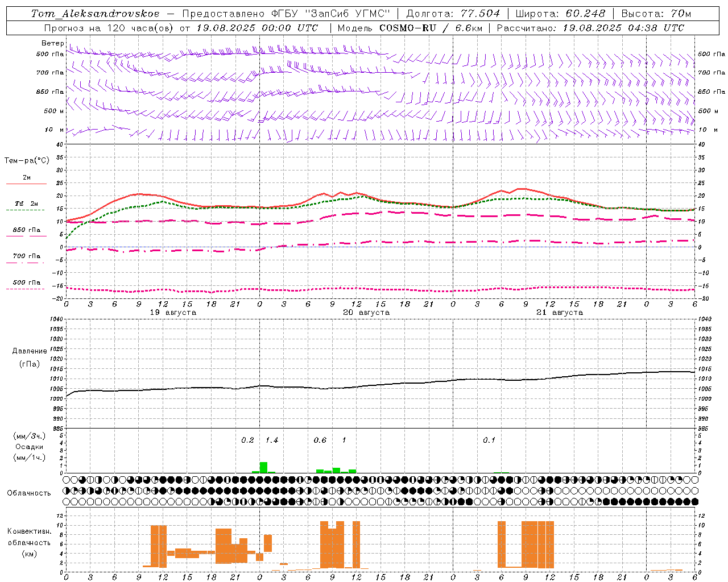Screen dimensions: 728x582
Task: Click the Td 2м dew point legend entry
Action: pos(27,203)
